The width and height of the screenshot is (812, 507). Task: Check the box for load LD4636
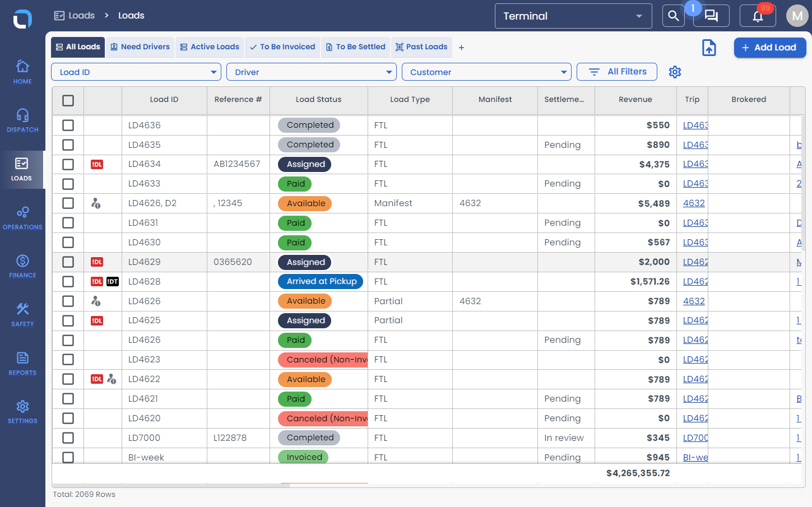(68, 125)
